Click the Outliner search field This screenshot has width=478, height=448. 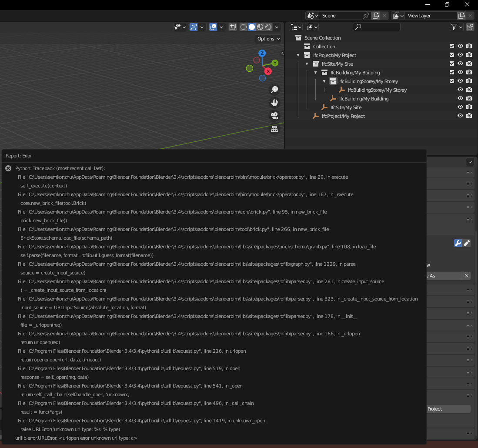pyautogui.click(x=376, y=27)
